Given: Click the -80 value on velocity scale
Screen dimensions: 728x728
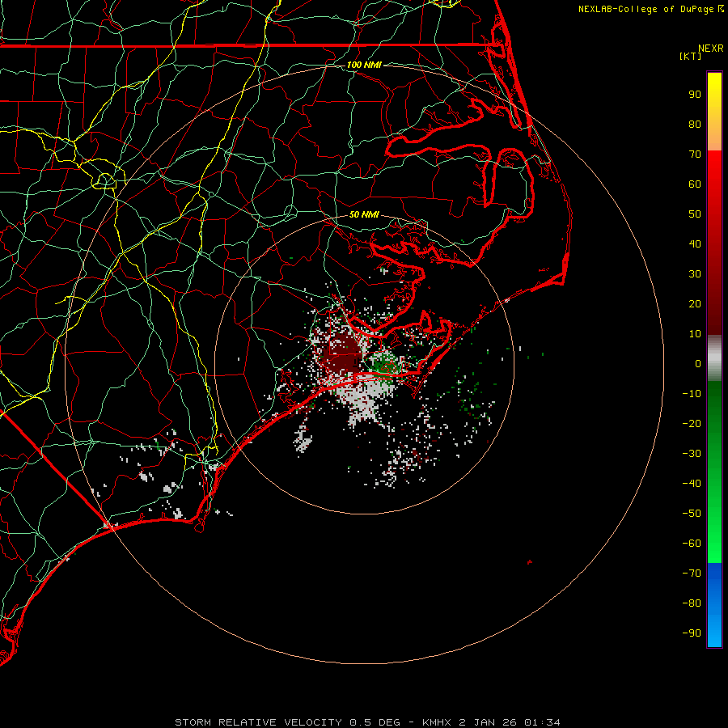Looking at the screenshot, I should tap(692, 603).
